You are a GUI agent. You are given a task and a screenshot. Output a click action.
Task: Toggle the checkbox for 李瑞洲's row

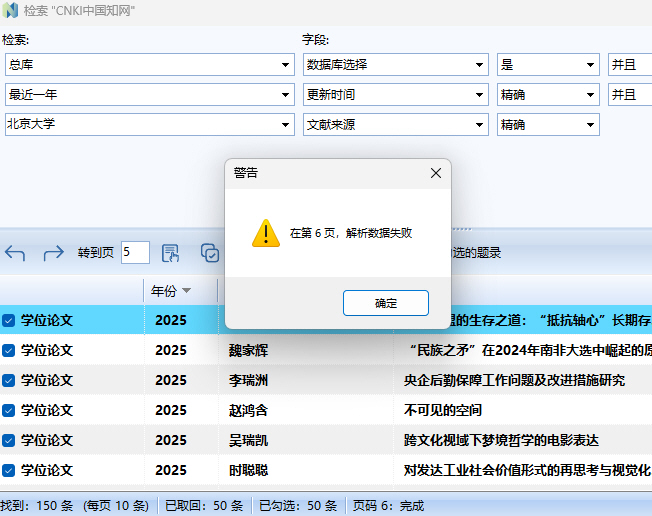[x=9, y=380]
